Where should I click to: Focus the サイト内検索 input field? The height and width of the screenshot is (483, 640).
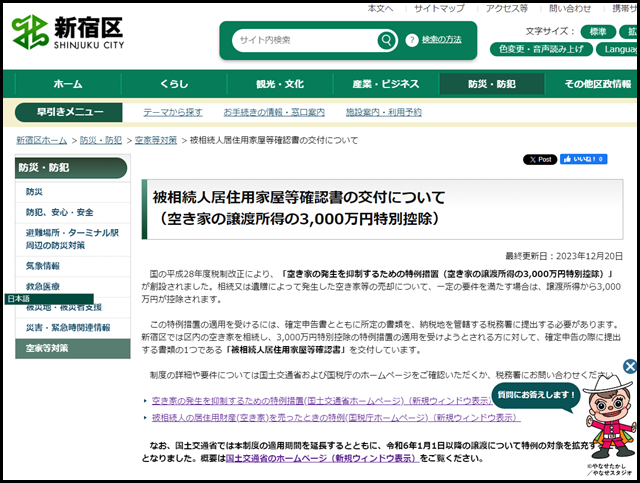305,40
